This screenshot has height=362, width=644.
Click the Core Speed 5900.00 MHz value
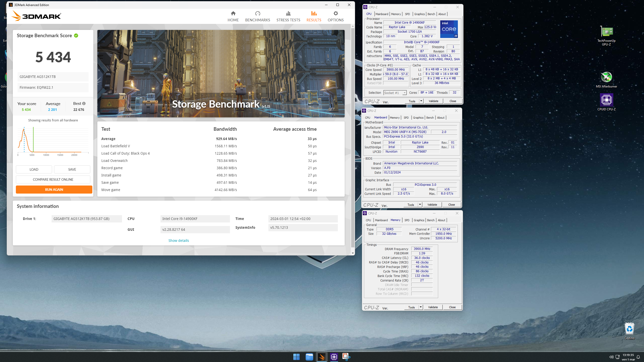pyautogui.click(x=396, y=70)
